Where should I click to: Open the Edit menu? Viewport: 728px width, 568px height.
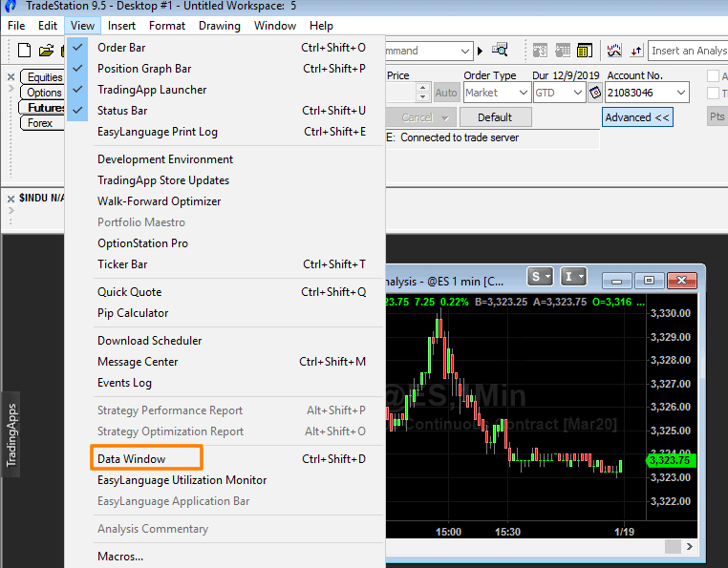click(x=48, y=26)
